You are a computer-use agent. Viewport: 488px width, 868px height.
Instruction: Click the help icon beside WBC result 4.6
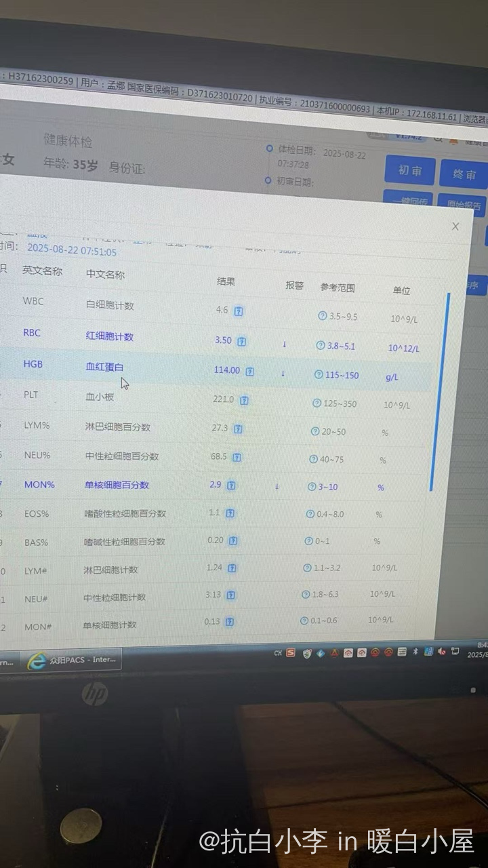click(239, 311)
